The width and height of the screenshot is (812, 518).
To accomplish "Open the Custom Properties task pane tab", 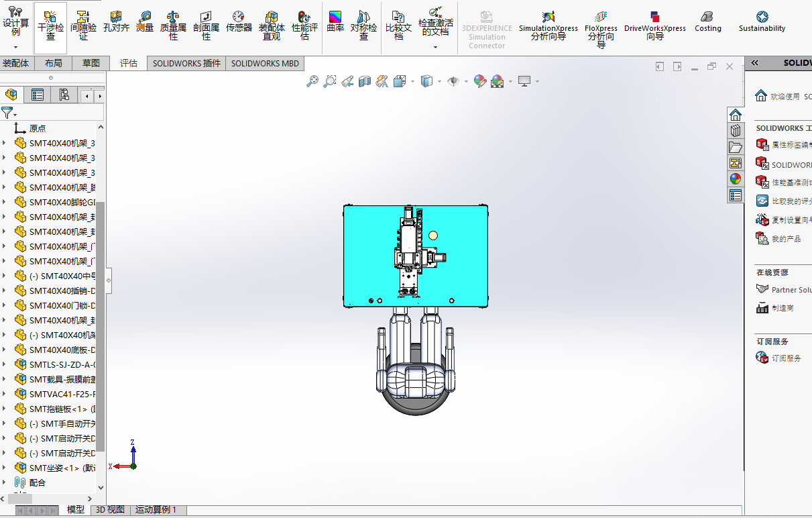I will tap(736, 195).
